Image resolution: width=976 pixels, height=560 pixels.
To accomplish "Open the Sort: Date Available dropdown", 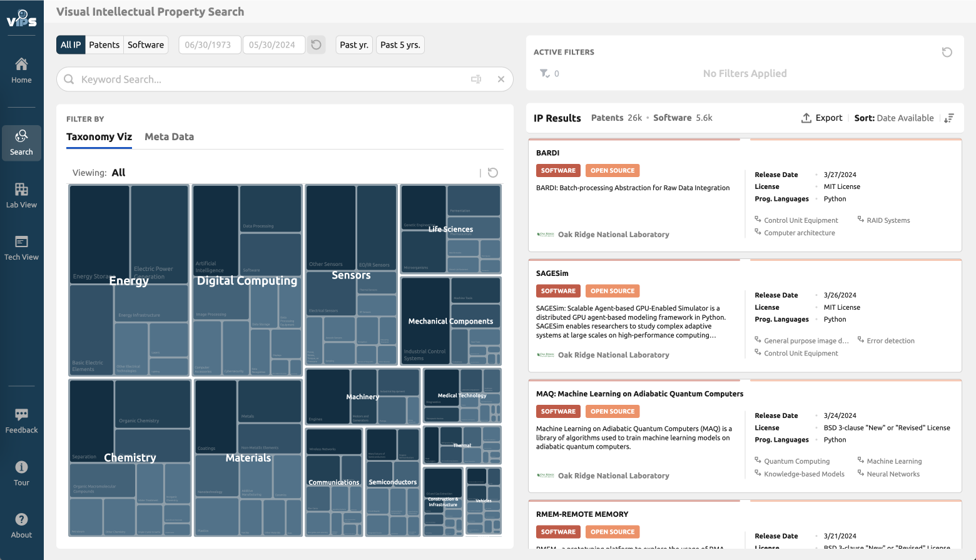I will [895, 118].
